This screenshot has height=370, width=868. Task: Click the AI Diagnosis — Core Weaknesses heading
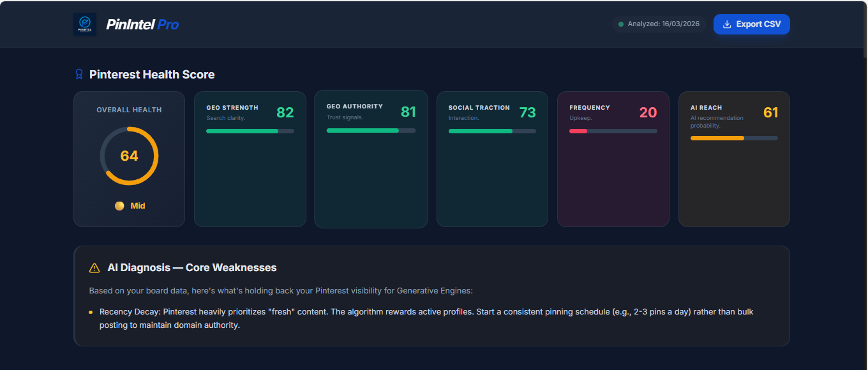(192, 268)
